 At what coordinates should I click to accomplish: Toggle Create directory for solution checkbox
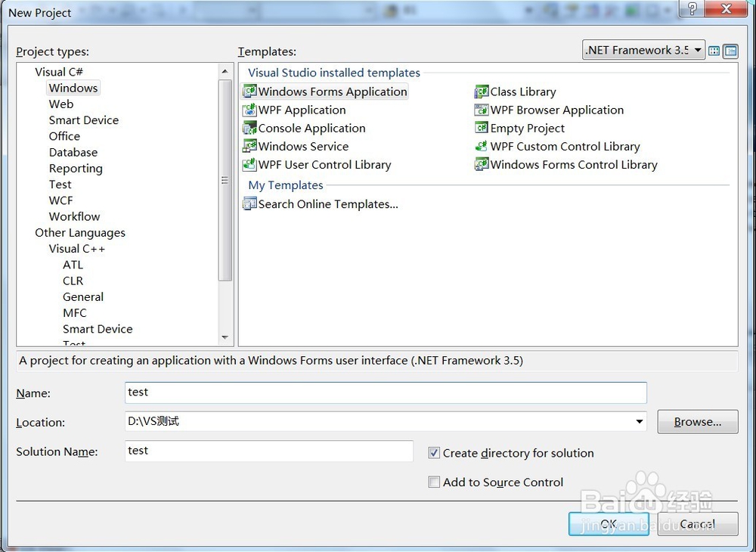pyautogui.click(x=434, y=453)
